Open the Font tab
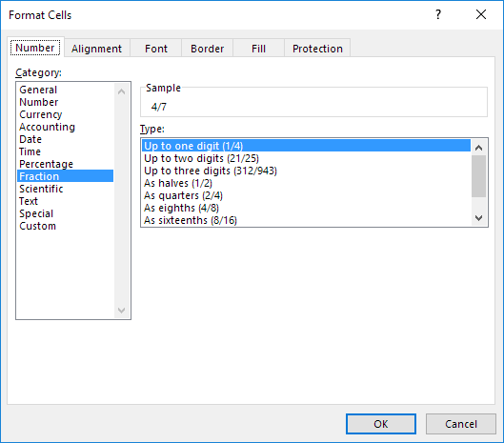The width and height of the screenshot is (504, 443). 156,49
